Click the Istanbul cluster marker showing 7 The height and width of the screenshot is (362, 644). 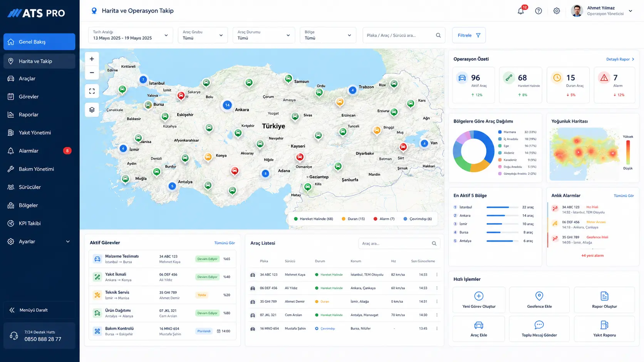(x=143, y=80)
